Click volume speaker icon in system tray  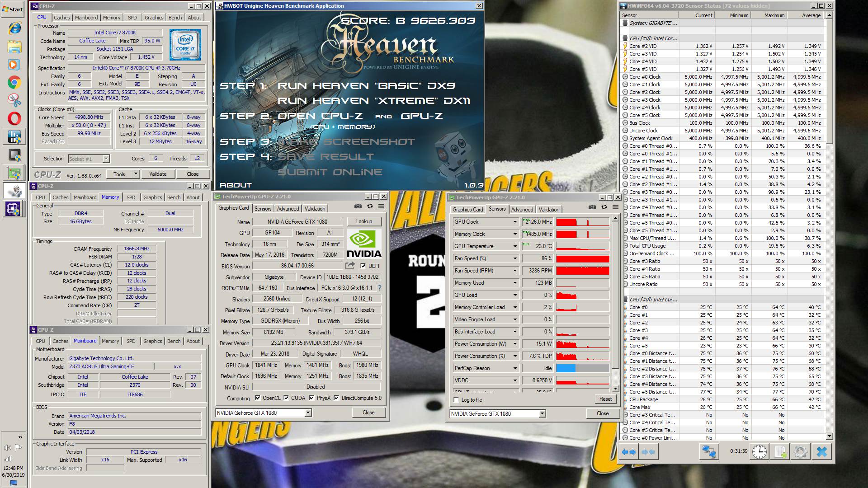pos(7,448)
